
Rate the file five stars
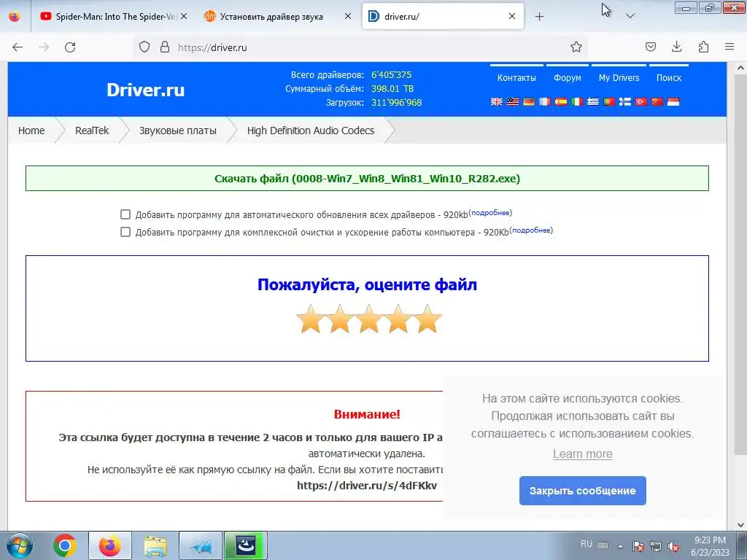[x=427, y=319]
